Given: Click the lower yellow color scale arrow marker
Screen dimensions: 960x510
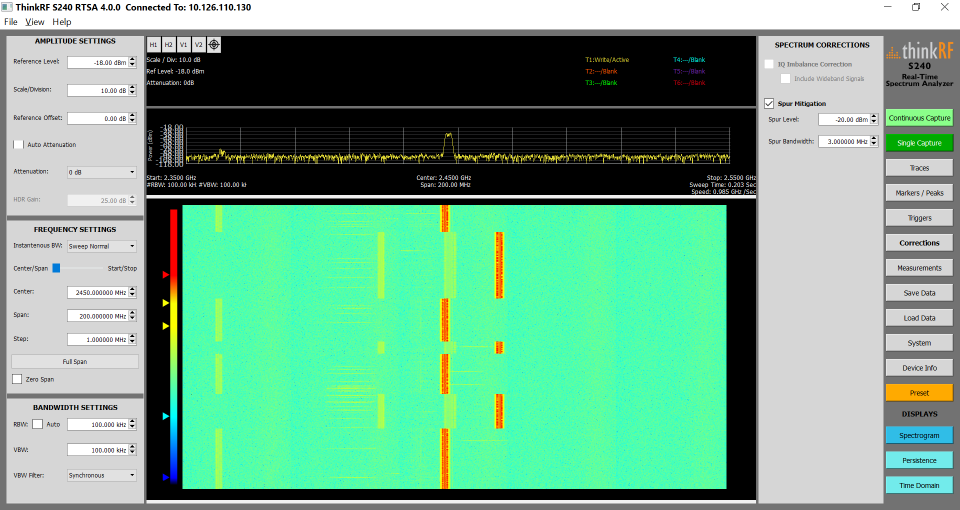Looking at the screenshot, I should coord(165,326).
